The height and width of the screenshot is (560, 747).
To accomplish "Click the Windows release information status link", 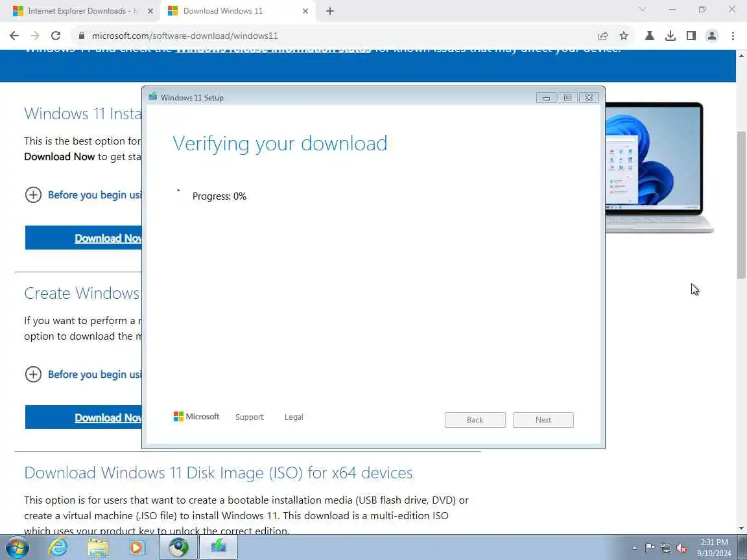I will coord(273,49).
